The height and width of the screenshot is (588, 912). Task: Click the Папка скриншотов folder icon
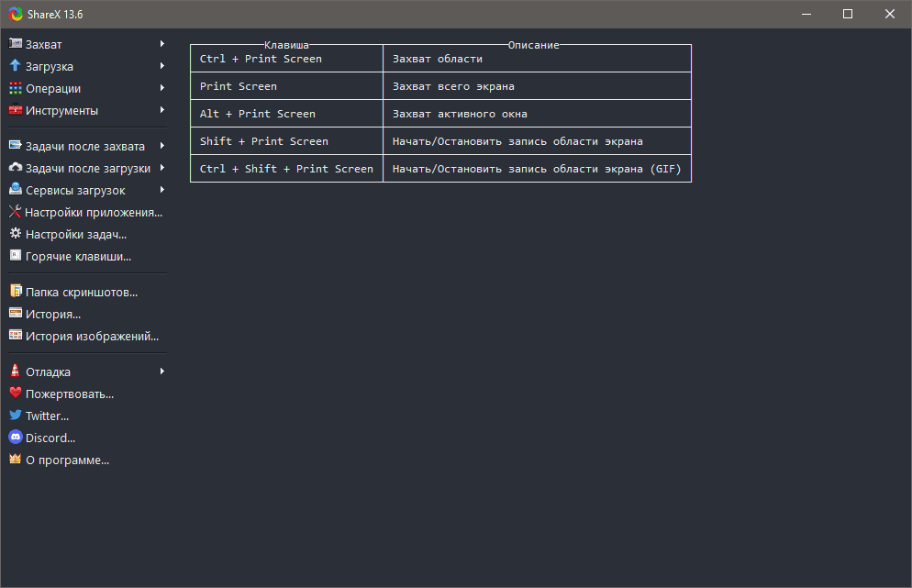tap(16, 292)
